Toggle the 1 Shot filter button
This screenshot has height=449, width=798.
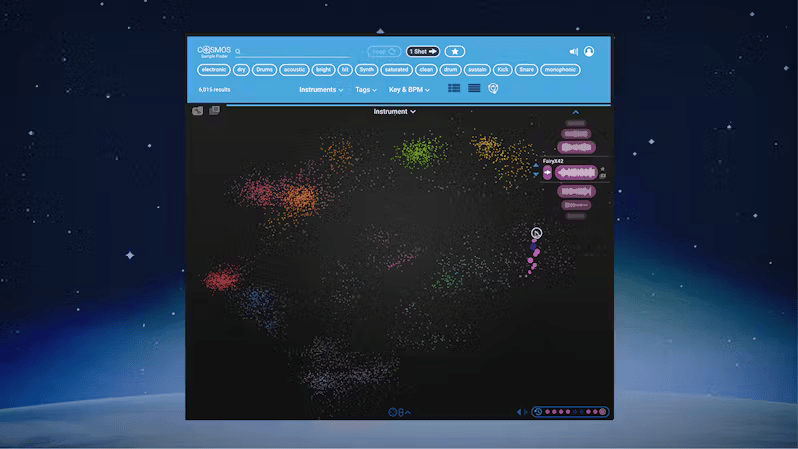click(x=423, y=51)
